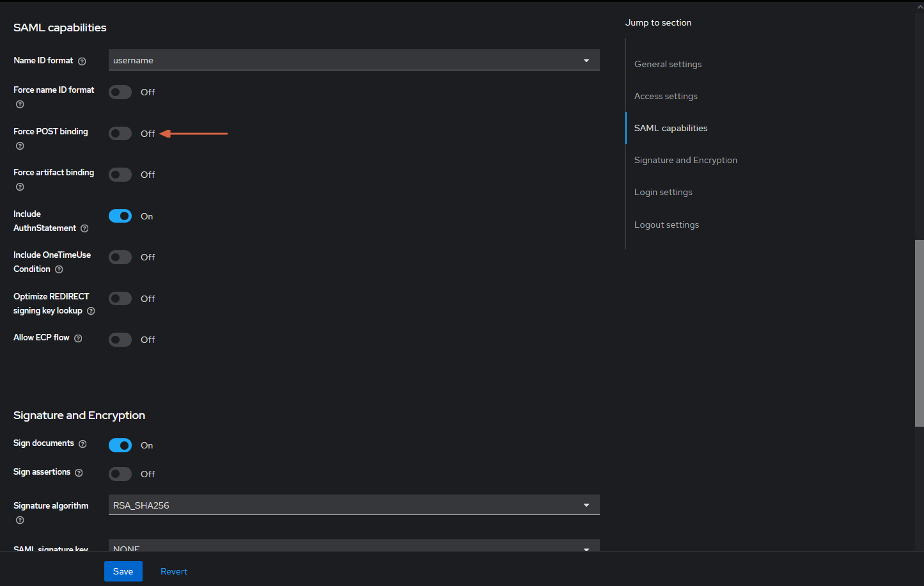Open help icon under Signature algorithm
This screenshot has width=924, height=586.
coord(20,520)
